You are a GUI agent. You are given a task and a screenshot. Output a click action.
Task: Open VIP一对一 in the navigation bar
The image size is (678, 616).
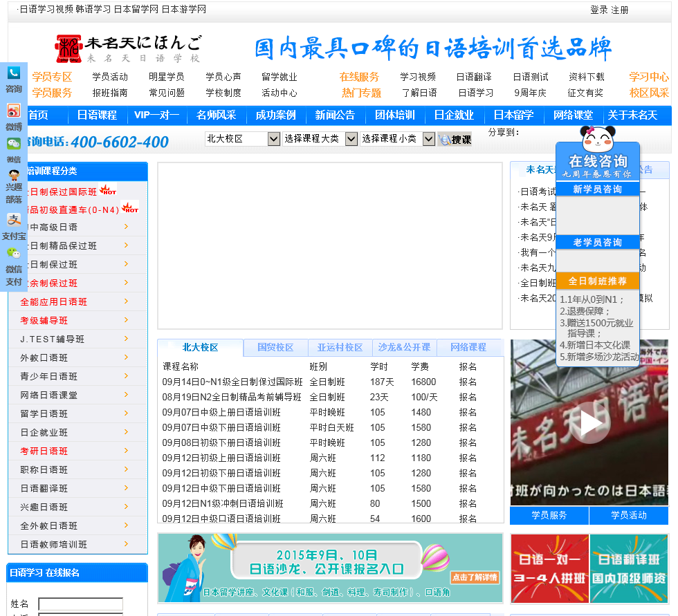(x=156, y=115)
